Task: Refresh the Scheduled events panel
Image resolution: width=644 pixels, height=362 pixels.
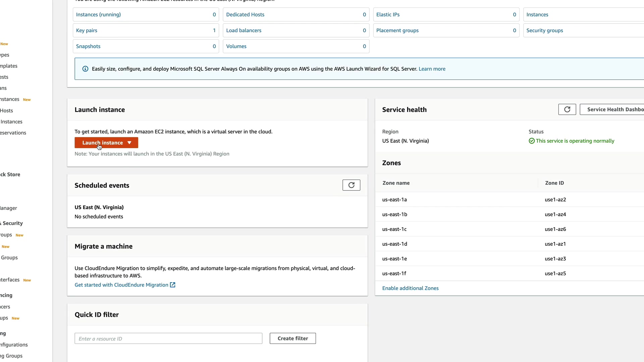Action: 351,185
